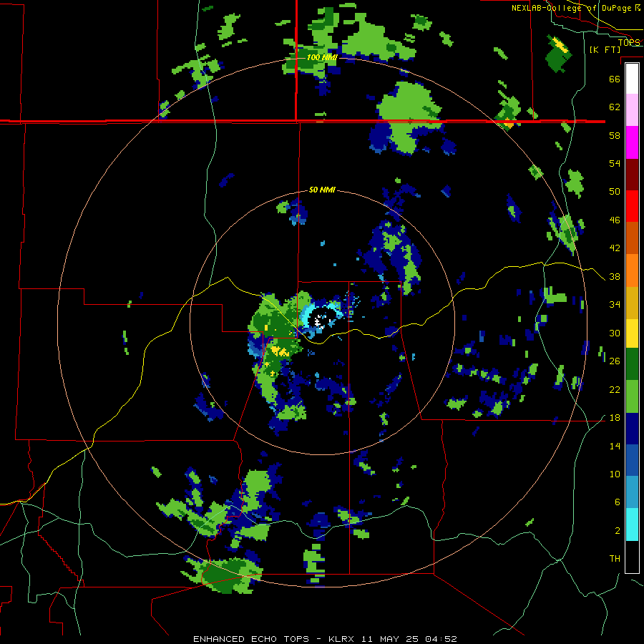
Task: Click the "11 MAY 25 04:52" timestamp
Action: pyautogui.click(x=409, y=639)
